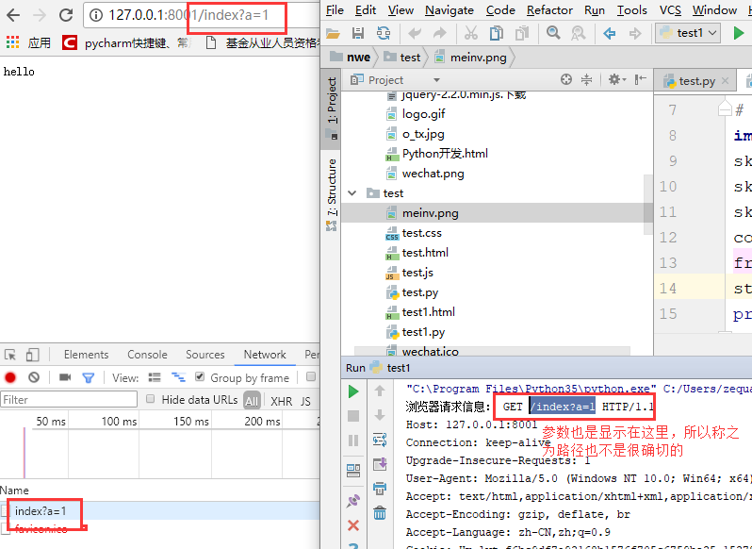Open the Refactor menu
The image size is (752, 549).
pos(549,10)
